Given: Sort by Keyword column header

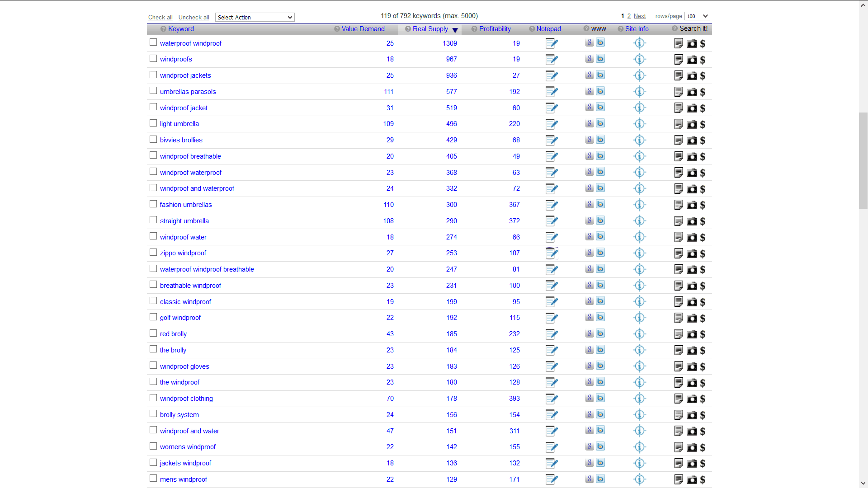Looking at the screenshot, I should pyautogui.click(x=181, y=29).
